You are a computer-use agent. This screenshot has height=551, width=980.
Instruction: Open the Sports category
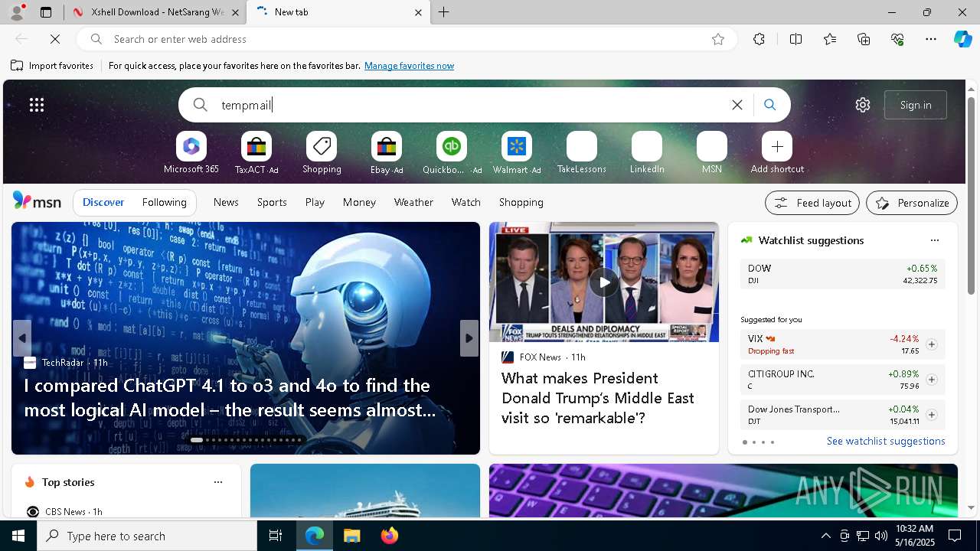tap(272, 202)
